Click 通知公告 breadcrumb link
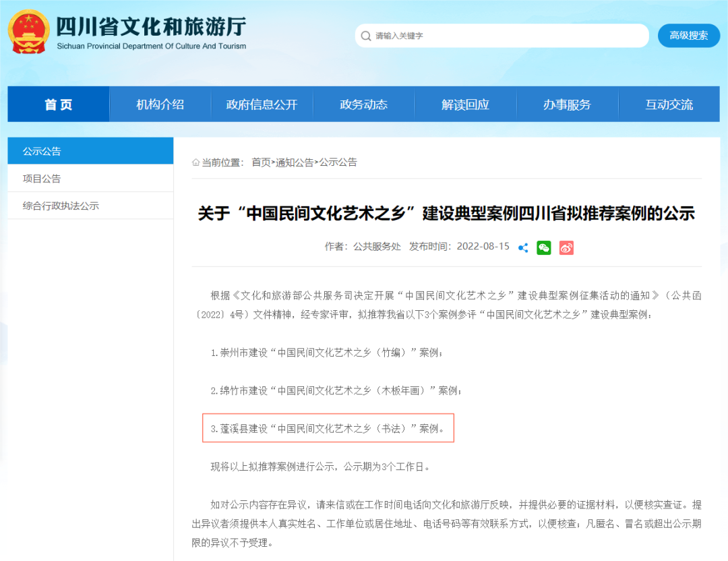 click(295, 163)
